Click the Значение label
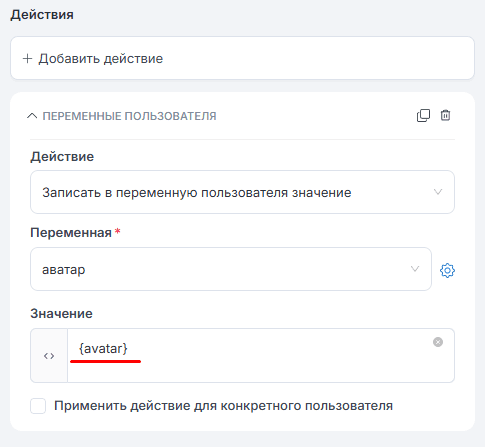Viewport: 485px width, 447px height. tap(61, 314)
